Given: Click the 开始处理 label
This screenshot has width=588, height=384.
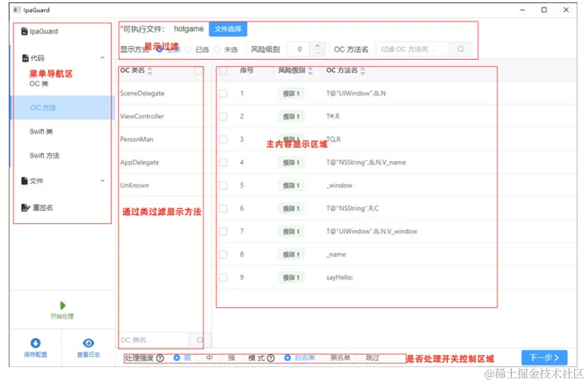Looking at the screenshot, I should tap(62, 316).
